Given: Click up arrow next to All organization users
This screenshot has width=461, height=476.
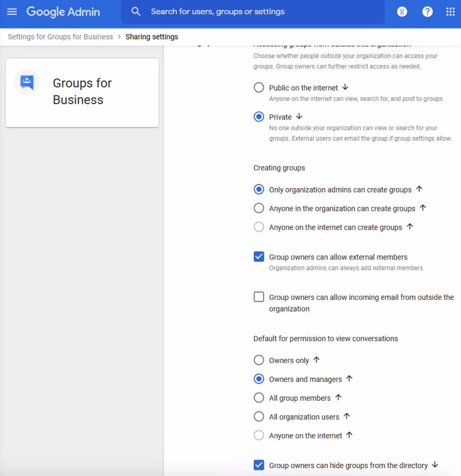Looking at the screenshot, I should (x=347, y=416).
